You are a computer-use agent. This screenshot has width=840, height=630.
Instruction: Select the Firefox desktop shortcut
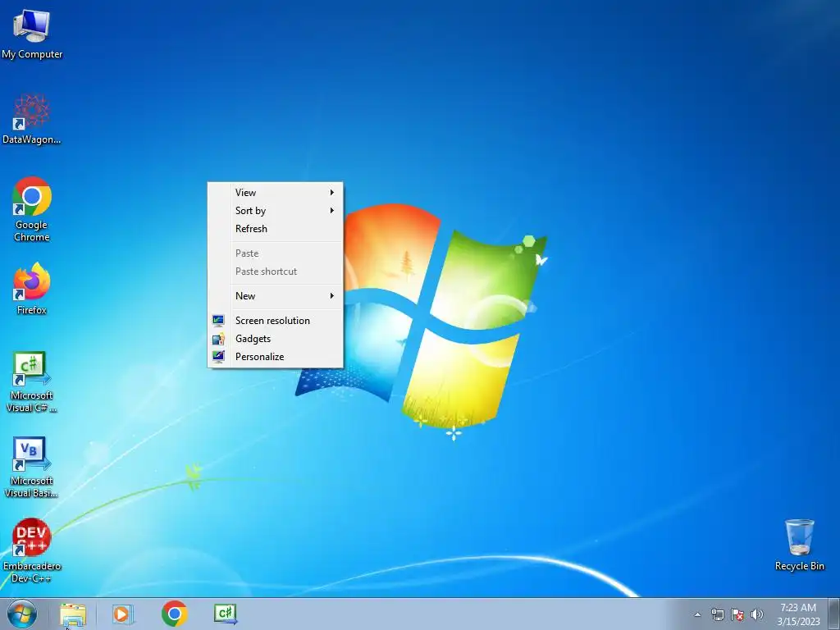point(32,288)
